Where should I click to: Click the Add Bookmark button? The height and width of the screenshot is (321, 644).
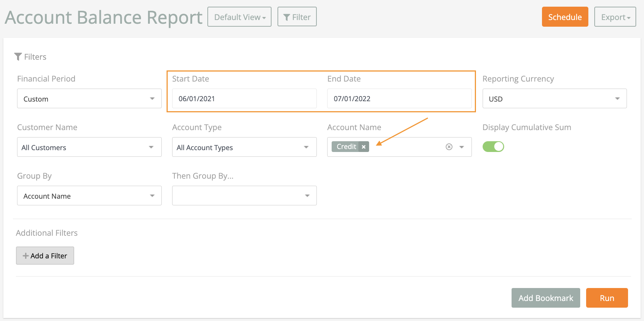coord(546,298)
